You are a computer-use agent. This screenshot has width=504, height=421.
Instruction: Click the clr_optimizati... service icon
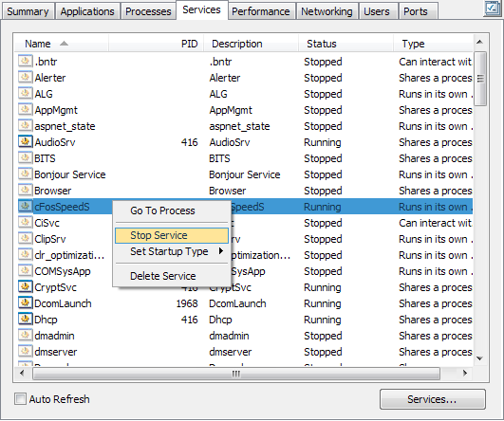coord(25,255)
